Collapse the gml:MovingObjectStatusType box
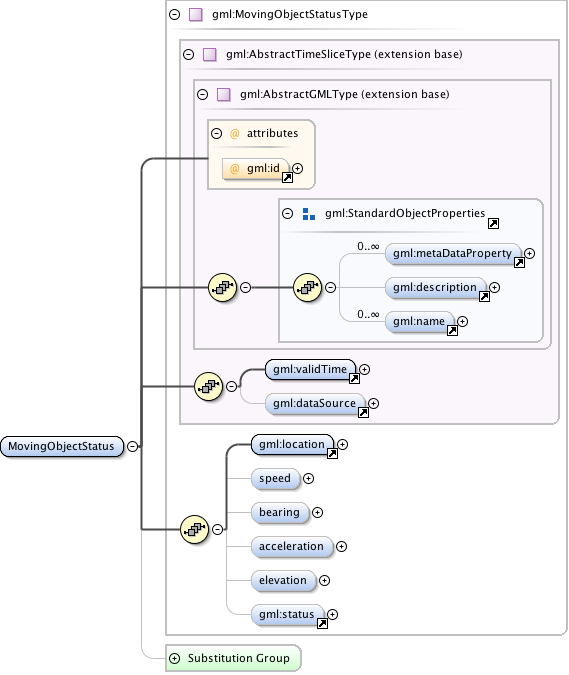Viewport: 569px width, 675px height. [x=174, y=15]
